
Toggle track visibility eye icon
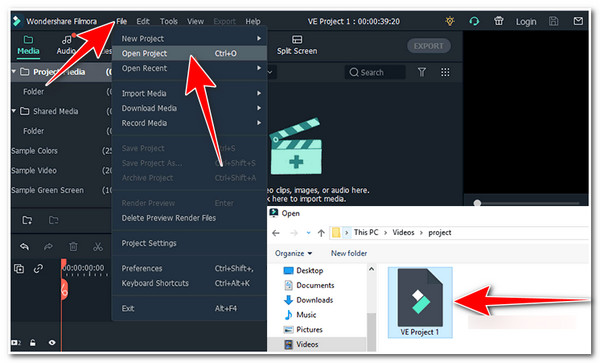(x=52, y=343)
